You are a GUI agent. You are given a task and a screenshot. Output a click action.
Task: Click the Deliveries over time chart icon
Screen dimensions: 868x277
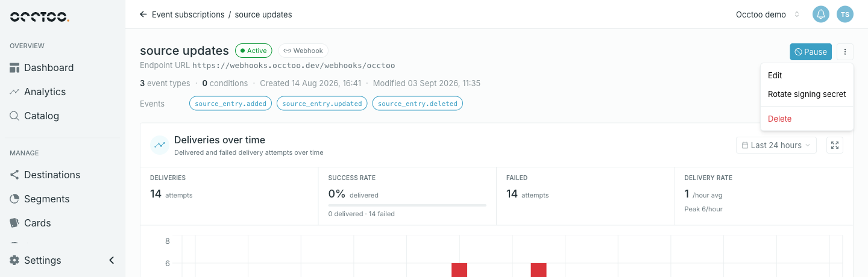[x=160, y=145]
